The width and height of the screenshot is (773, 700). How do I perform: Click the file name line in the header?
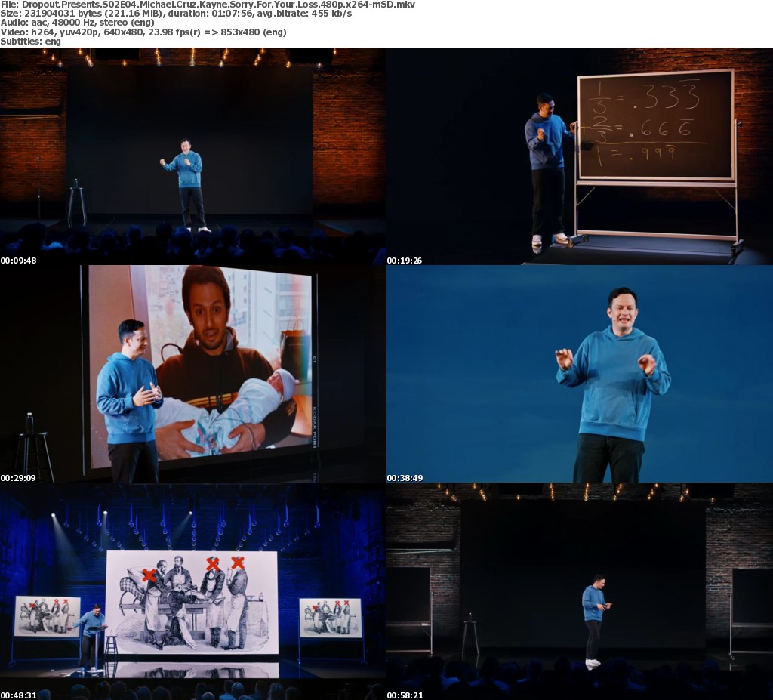208,5
